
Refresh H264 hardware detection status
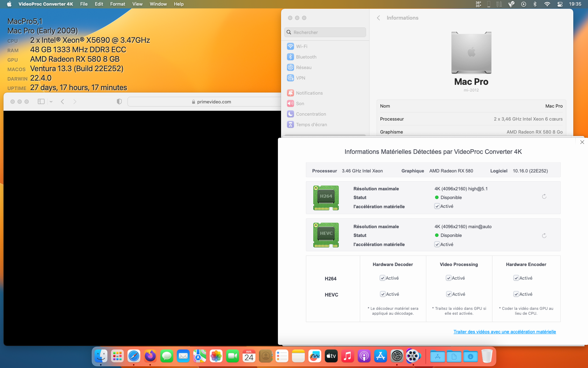[544, 197]
